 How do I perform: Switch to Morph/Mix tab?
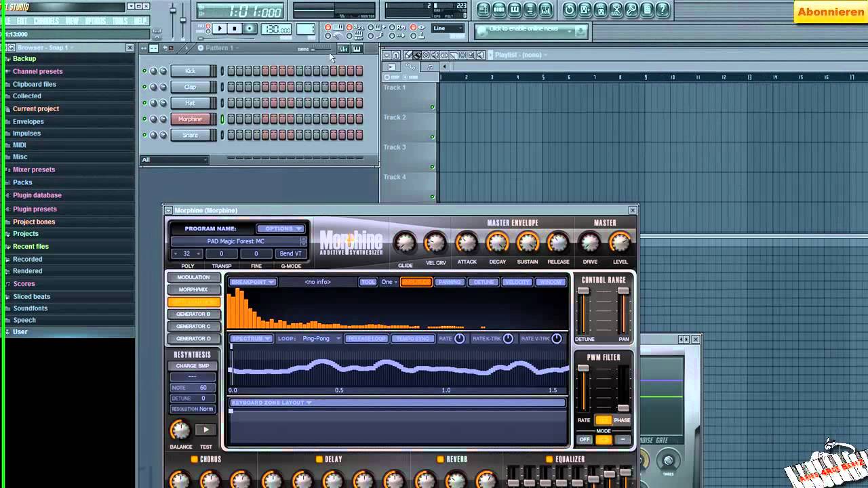click(194, 289)
